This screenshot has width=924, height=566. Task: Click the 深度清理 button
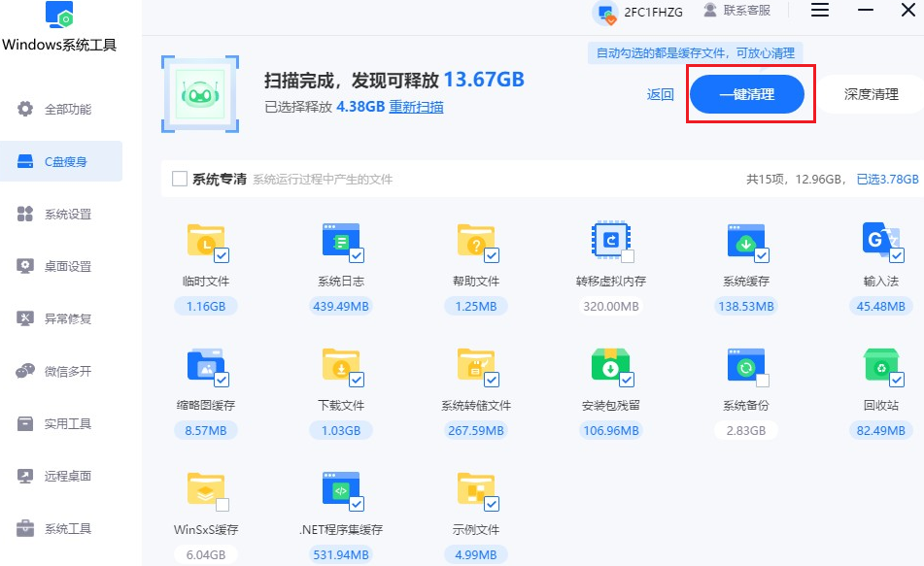tap(873, 94)
